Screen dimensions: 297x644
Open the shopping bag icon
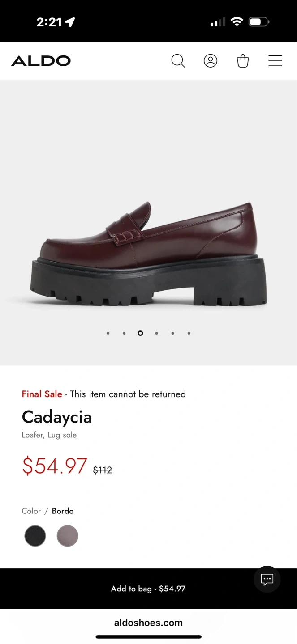(243, 61)
